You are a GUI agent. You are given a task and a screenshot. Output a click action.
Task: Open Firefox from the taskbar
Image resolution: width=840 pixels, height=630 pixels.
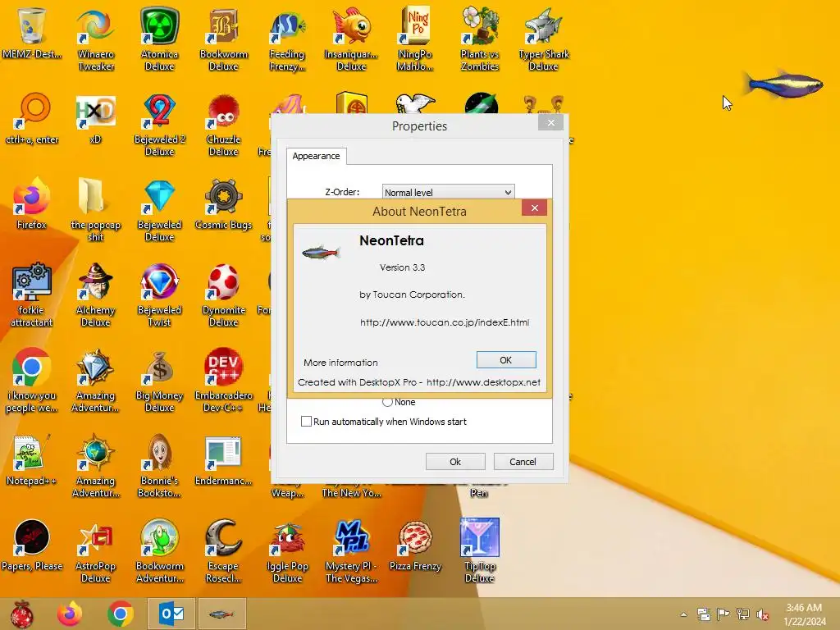(x=70, y=614)
